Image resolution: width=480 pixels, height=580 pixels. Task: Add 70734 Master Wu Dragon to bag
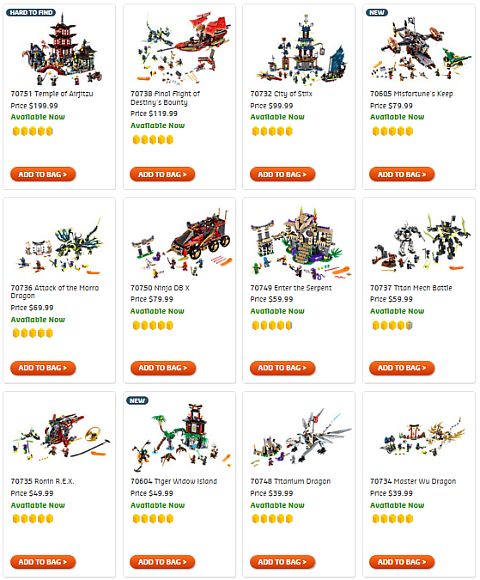402,562
